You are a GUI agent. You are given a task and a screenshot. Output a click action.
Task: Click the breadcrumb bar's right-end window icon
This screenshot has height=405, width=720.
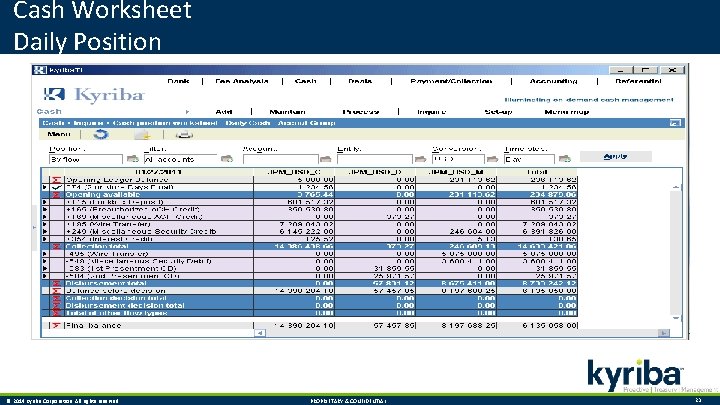coord(675,123)
